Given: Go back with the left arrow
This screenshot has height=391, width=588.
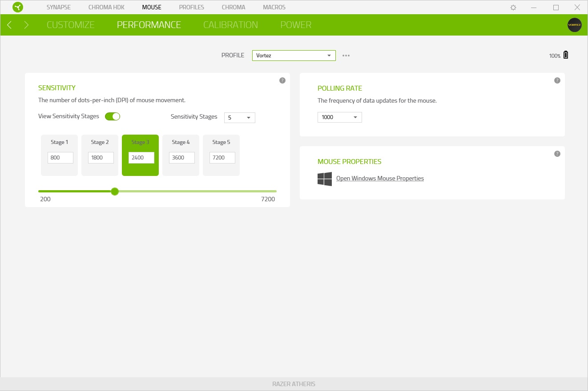Looking at the screenshot, I should [9, 25].
